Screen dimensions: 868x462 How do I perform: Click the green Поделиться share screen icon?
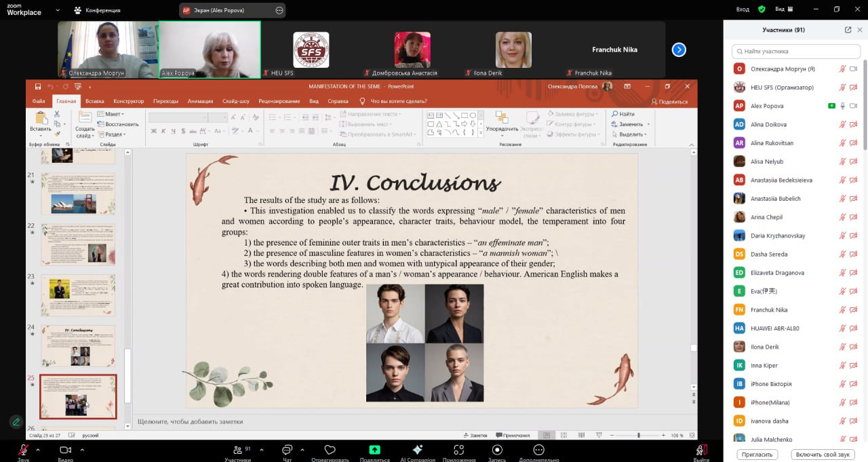pyautogui.click(x=374, y=450)
